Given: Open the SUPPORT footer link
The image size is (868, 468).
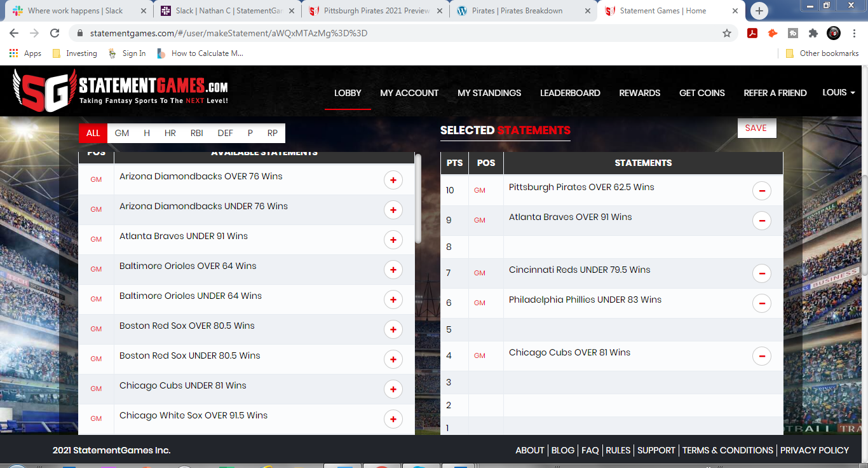Looking at the screenshot, I should pos(656,450).
